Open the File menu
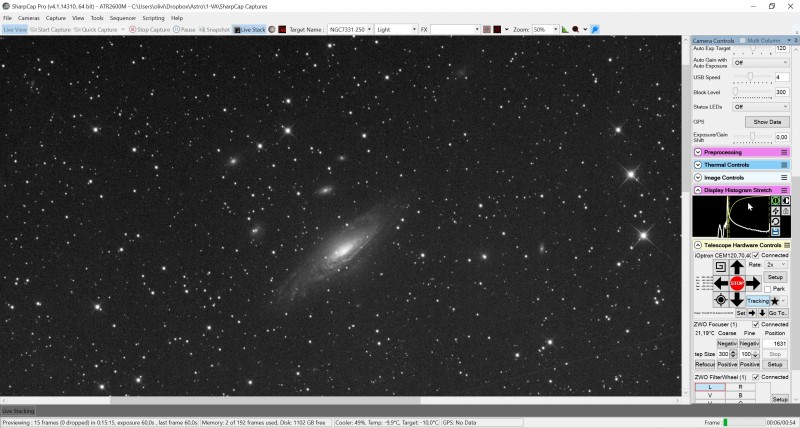 click(7, 18)
